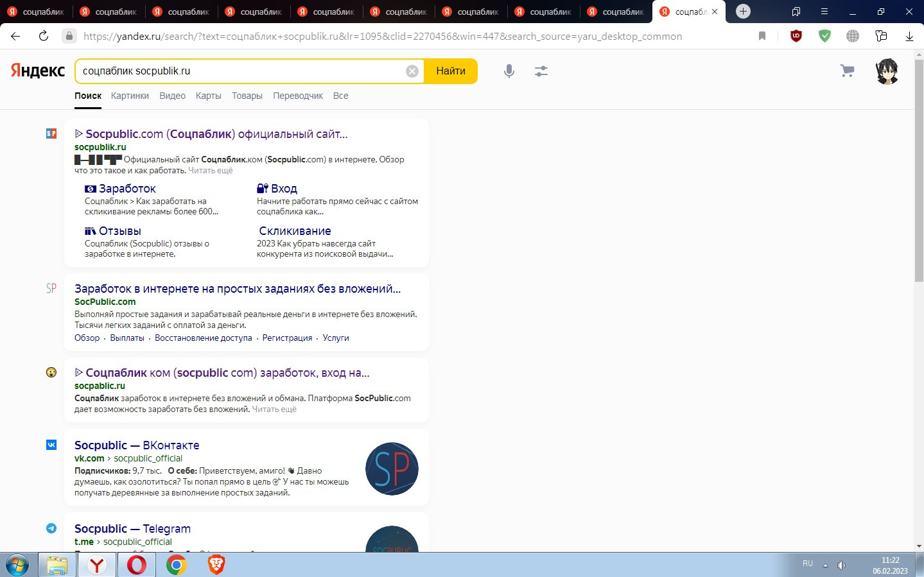The height and width of the screenshot is (577, 924).
Task: Launch Opera from the taskbar
Action: (137, 565)
